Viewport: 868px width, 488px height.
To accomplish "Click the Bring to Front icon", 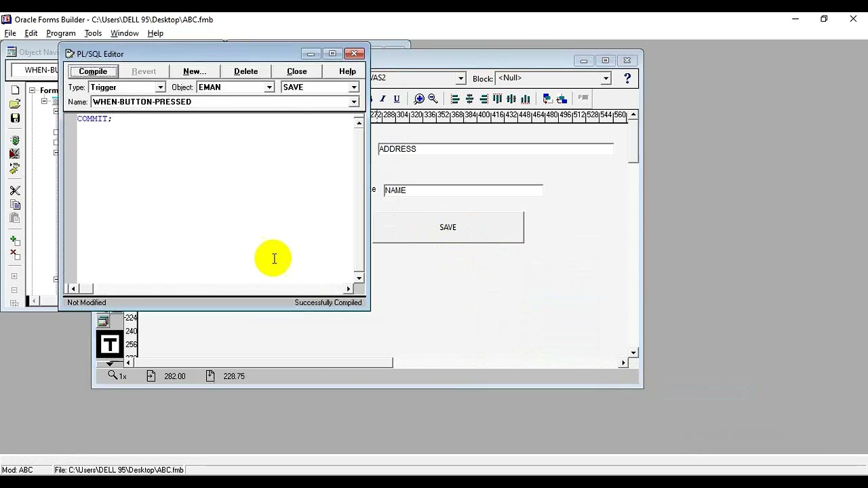I will [x=547, y=99].
